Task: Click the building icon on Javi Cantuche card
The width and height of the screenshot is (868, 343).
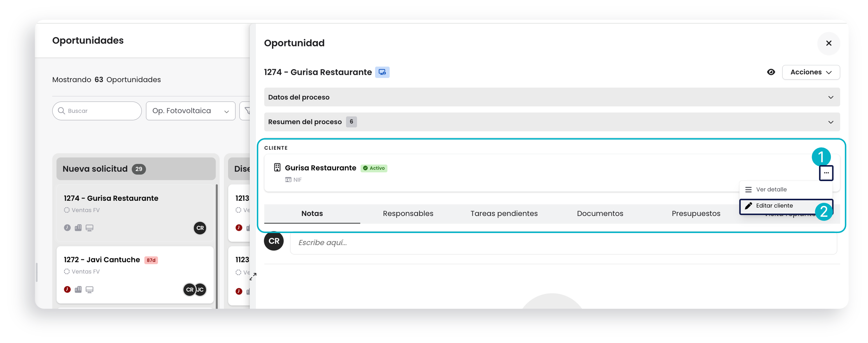Action: pyautogui.click(x=78, y=289)
